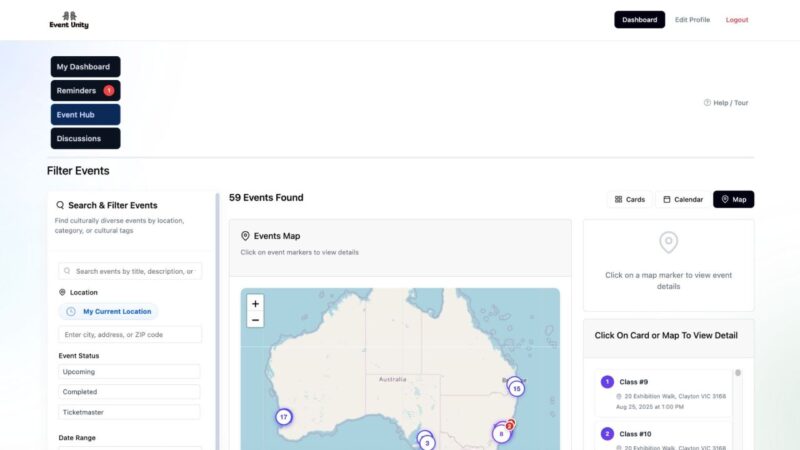Toggle the Upcoming event status filter
This screenshot has height=450, width=800.
[x=129, y=372]
